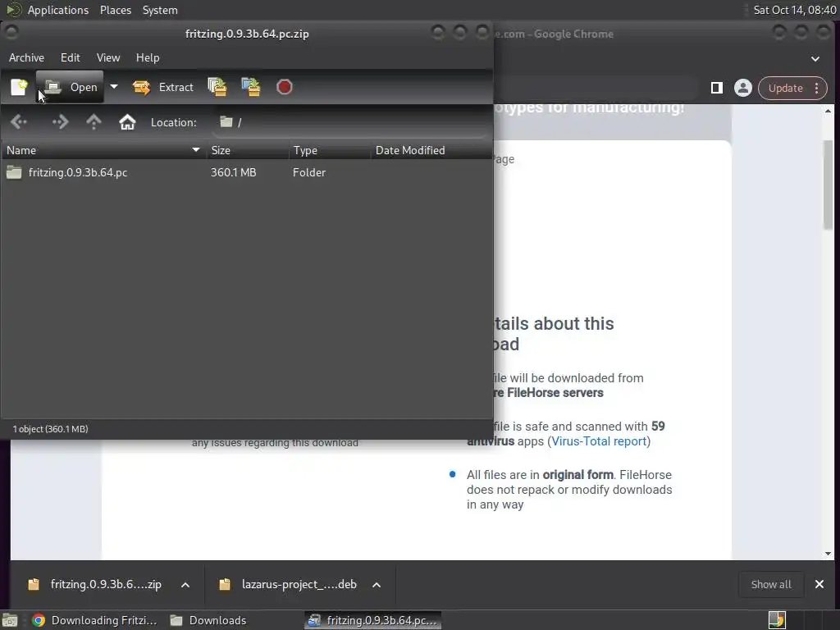This screenshot has height=630, width=840.
Task: Click show desktop icon in bottom panel
Action: pos(10,620)
